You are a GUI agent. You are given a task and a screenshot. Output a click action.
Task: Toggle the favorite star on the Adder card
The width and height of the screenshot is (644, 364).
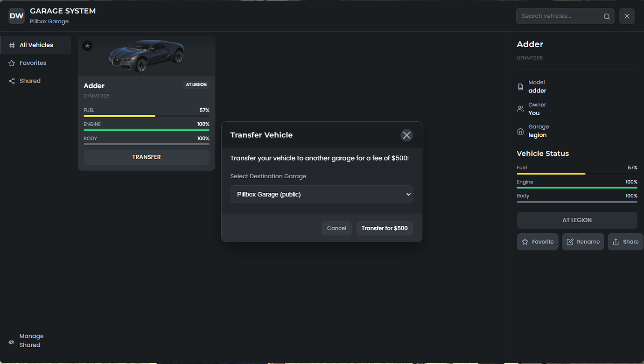87,46
